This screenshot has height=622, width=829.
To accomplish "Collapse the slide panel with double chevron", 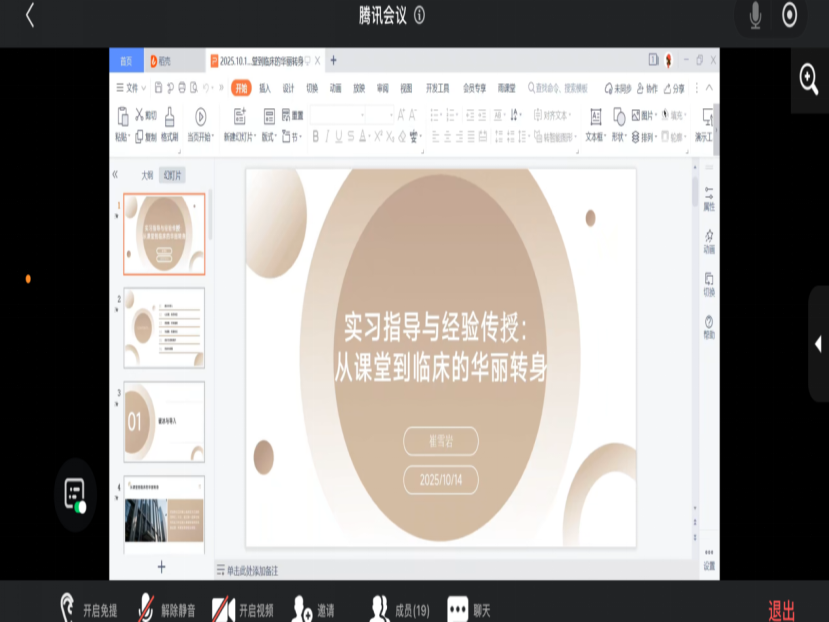I will click(115, 174).
